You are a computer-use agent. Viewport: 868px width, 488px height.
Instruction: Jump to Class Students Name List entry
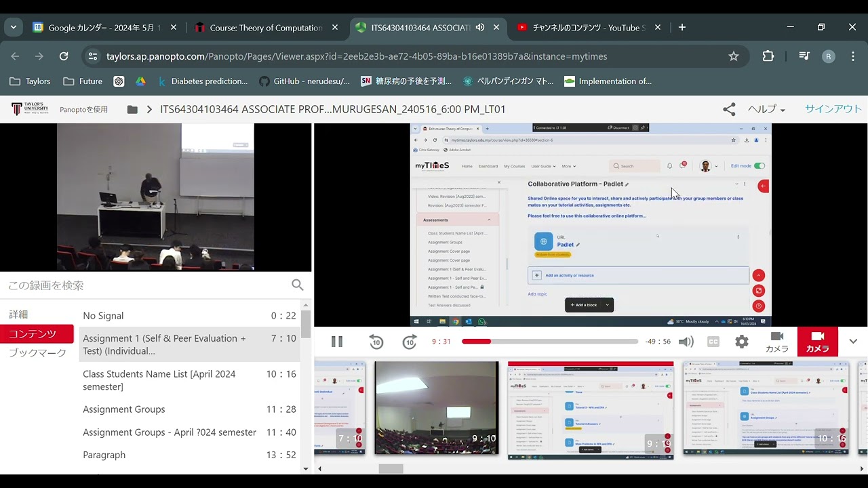click(189, 380)
